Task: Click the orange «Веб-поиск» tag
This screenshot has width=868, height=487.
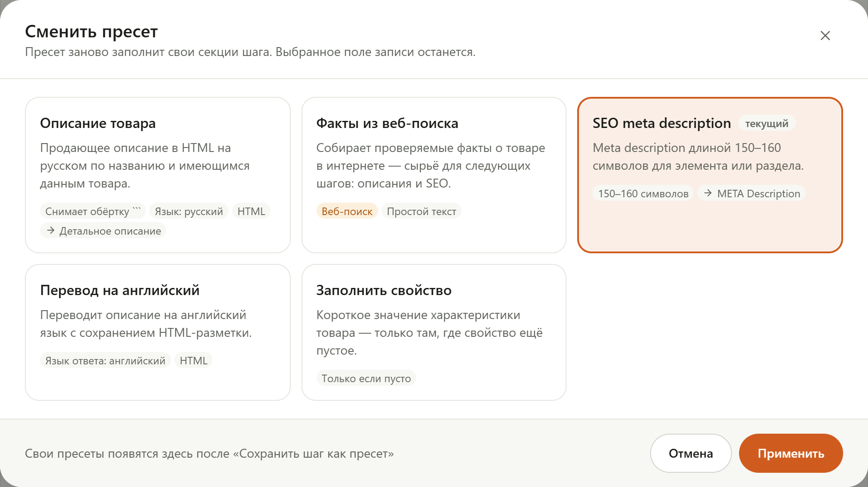Action: [347, 211]
